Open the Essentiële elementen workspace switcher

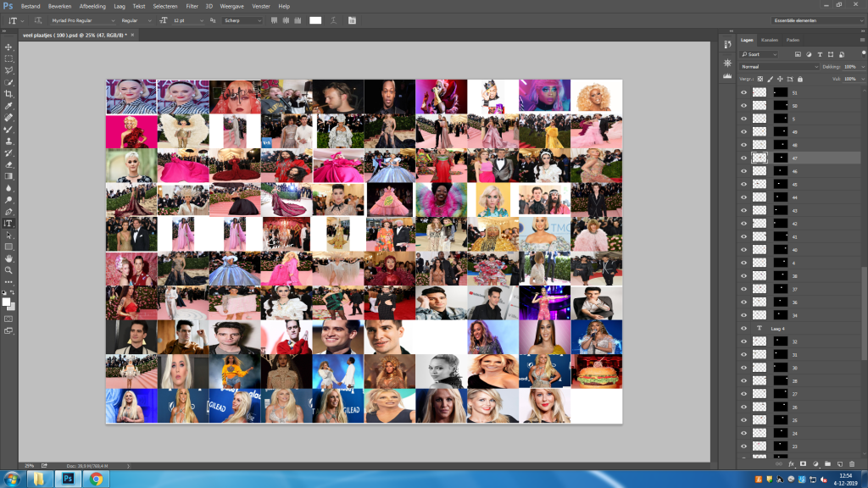(x=816, y=19)
